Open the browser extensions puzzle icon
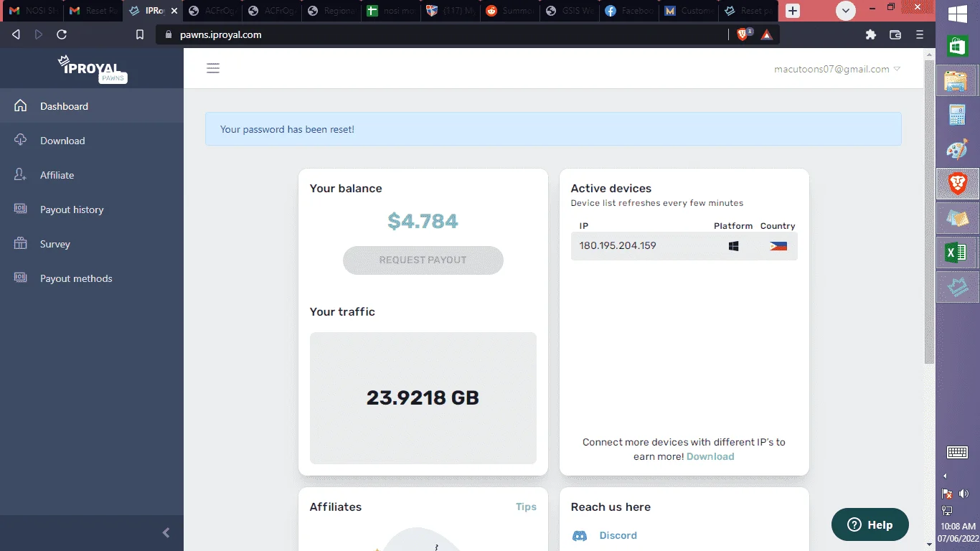Screen dimensions: 980x551 (x=871, y=34)
